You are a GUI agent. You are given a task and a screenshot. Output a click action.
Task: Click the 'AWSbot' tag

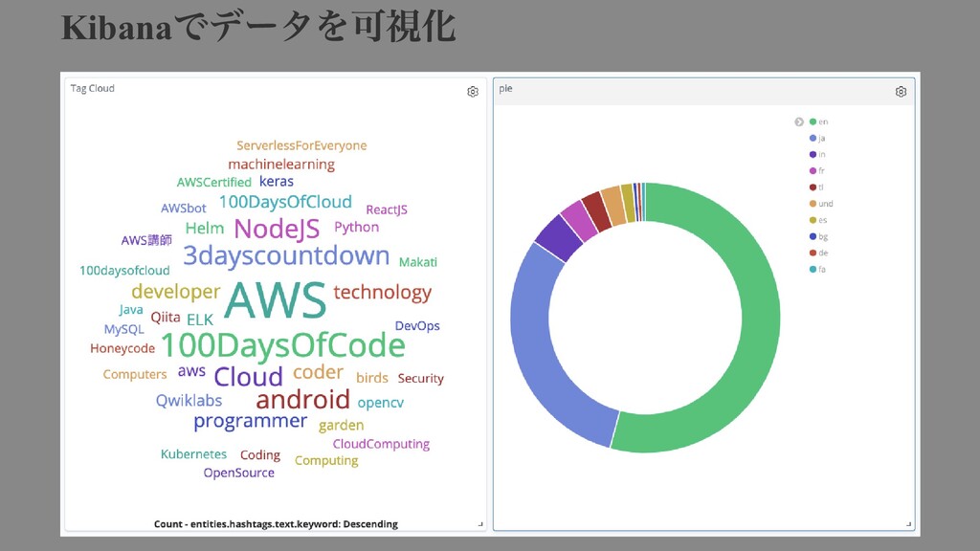183,209
